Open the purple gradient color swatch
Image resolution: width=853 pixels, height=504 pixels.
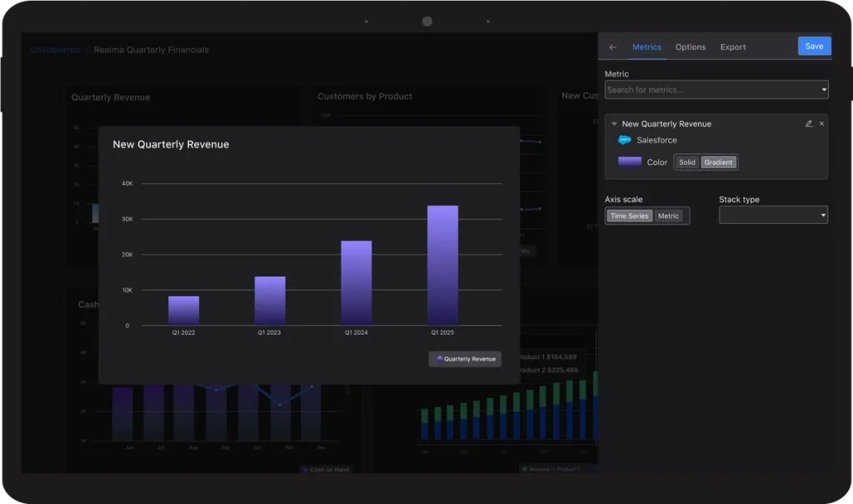[x=630, y=162]
